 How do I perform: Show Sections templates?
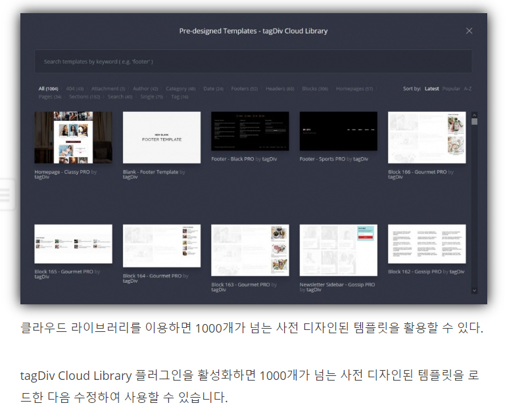(84, 97)
